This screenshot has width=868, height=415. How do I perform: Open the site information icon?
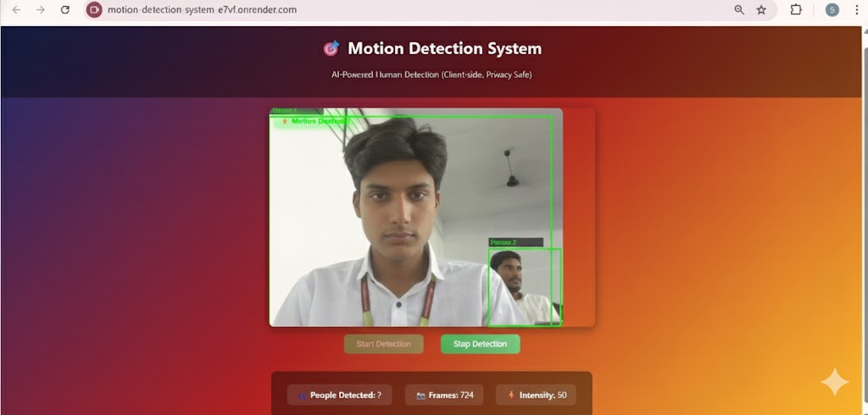94,10
